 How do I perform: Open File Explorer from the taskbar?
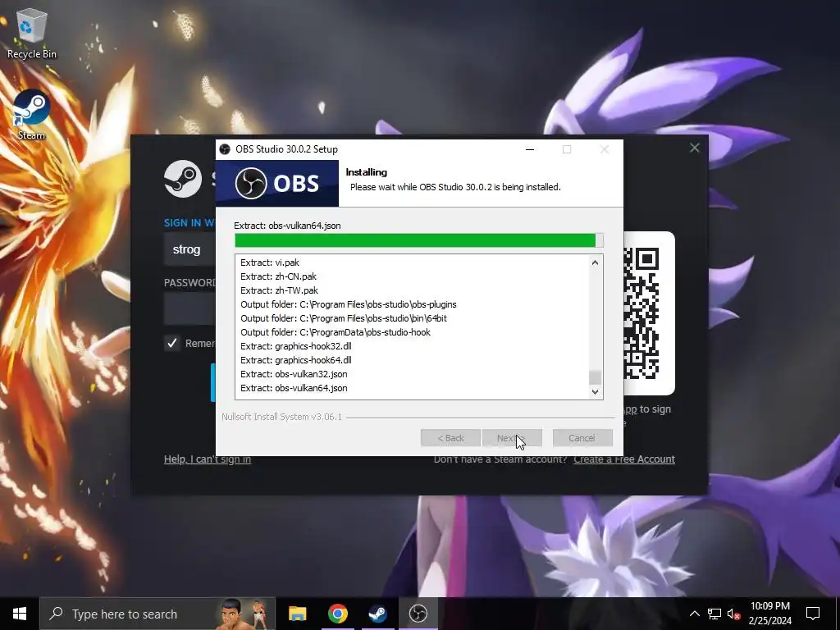(x=297, y=614)
